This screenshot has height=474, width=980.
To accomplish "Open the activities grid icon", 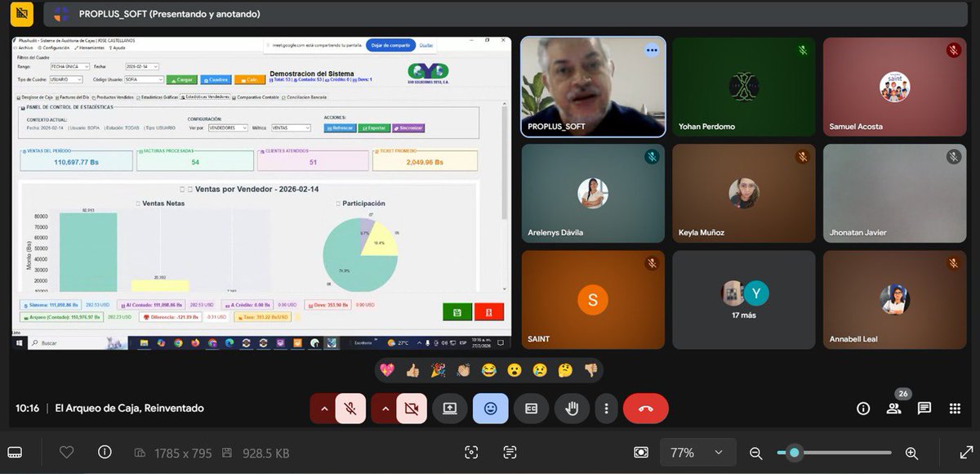I will coord(955,409).
